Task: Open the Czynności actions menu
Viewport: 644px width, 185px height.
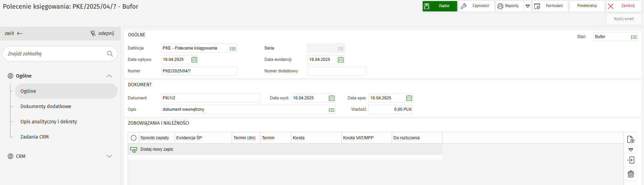Action: click(x=476, y=6)
